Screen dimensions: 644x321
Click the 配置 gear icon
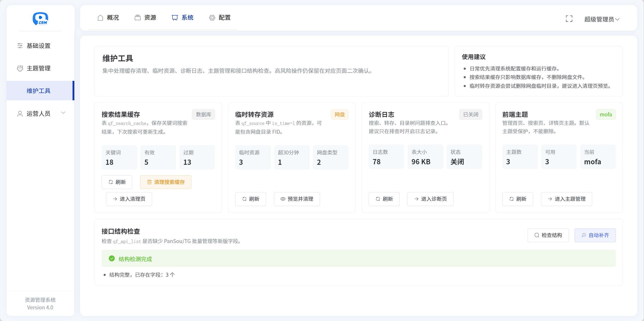212,18
